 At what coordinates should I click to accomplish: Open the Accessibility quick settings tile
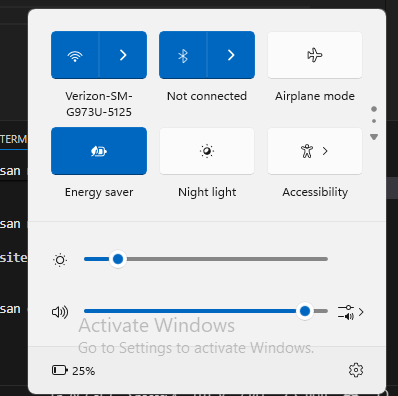point(315,151)
